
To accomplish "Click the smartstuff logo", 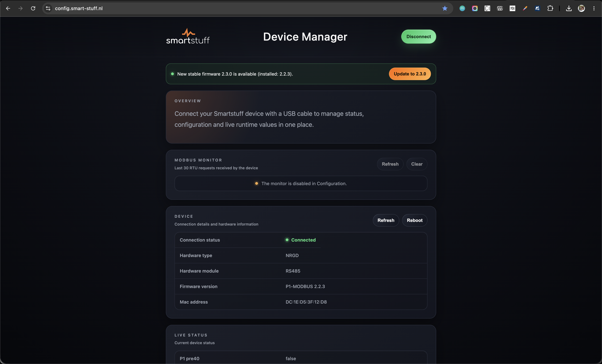I will [x=188, y=36].
